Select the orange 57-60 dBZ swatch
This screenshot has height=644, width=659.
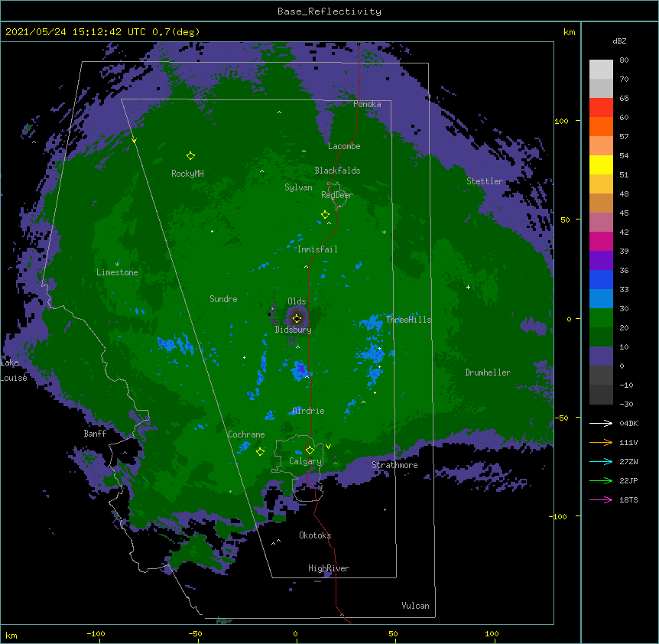[601, 126]
